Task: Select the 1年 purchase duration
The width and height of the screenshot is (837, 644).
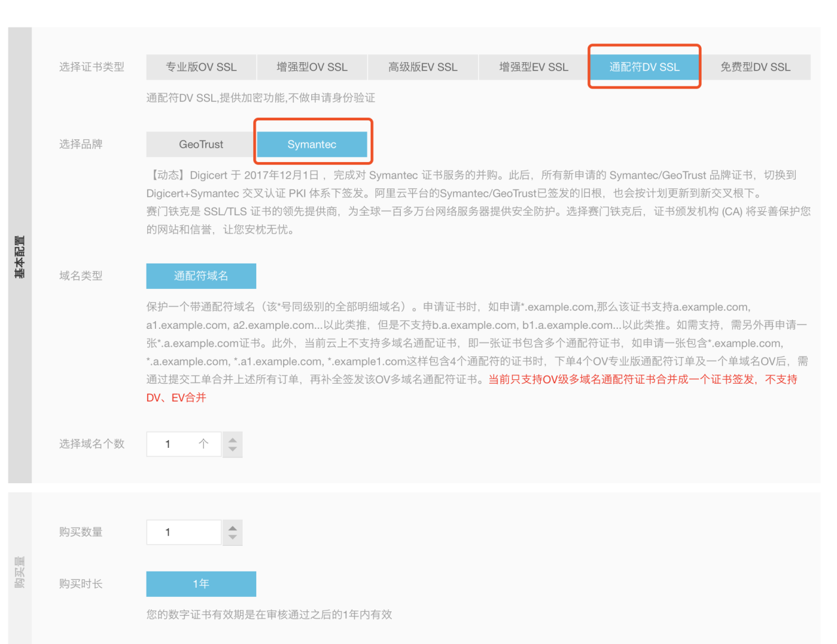Action: 201,584
